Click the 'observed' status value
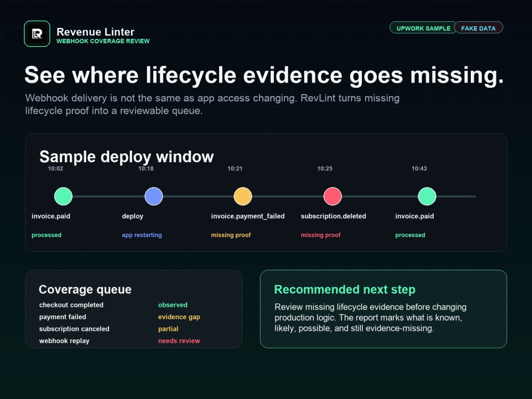 pos(173,305)
